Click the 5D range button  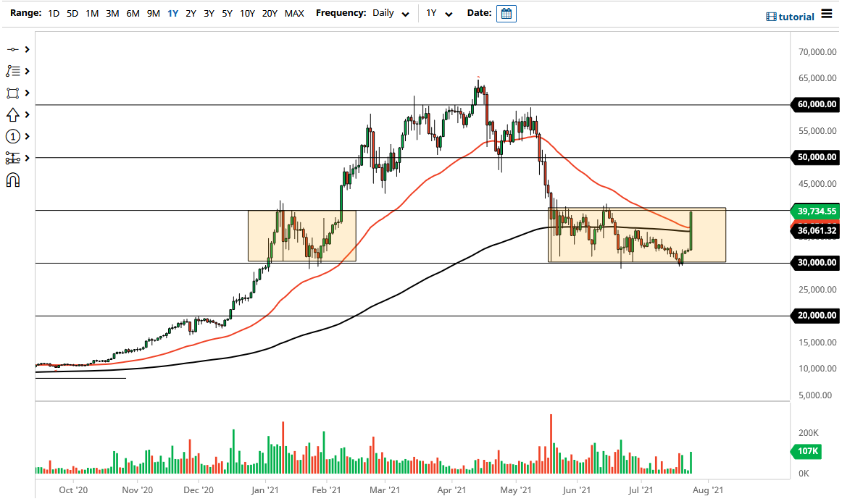point(71,13)
